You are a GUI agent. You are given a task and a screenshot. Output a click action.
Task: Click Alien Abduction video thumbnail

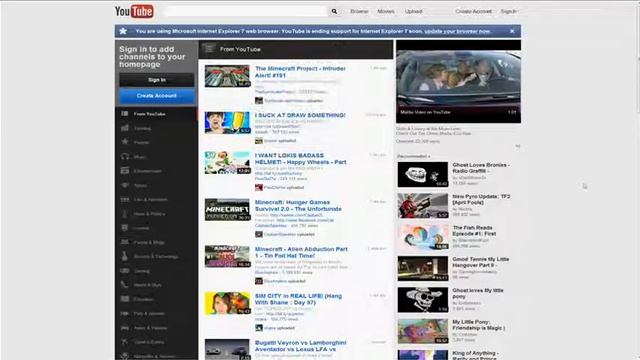click(x=227, y=256)
